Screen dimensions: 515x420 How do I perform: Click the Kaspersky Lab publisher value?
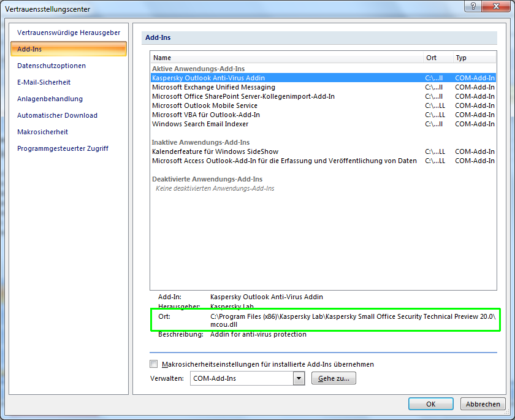pos(232,307)
